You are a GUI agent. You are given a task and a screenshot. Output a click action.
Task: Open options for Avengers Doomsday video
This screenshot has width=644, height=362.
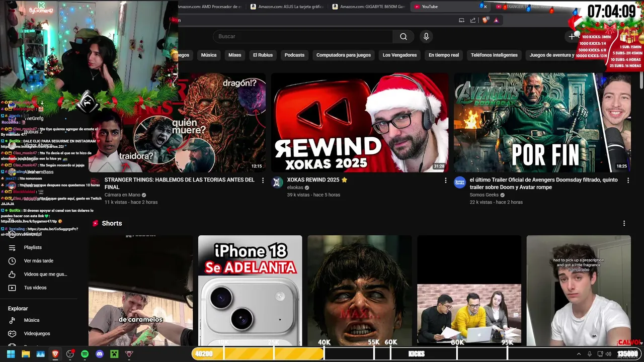pos(628,180)
